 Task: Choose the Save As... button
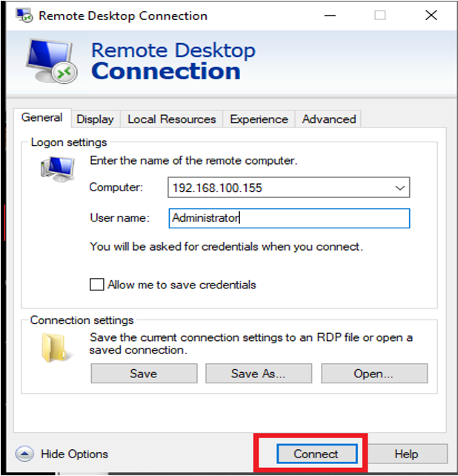pyautogui.click(x=259, y=373)
